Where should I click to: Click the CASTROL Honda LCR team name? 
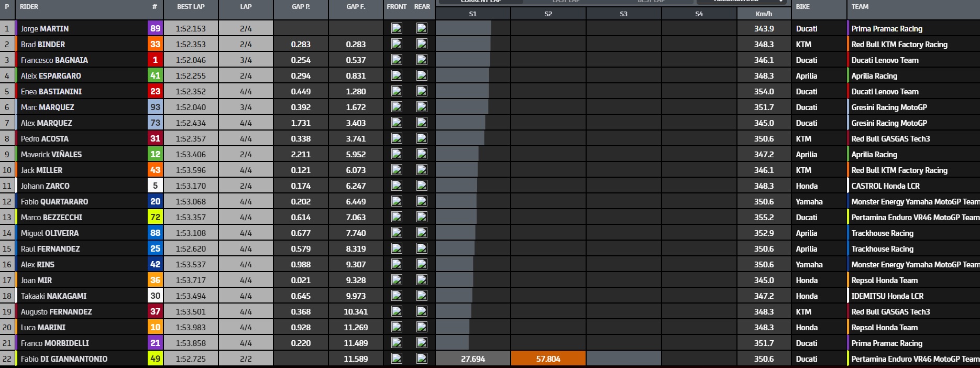[885, 186]
